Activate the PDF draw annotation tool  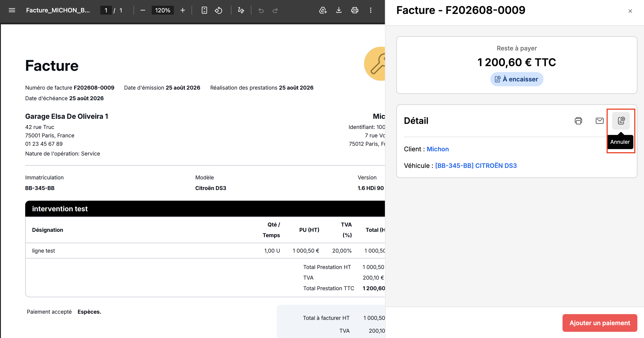pyautogui.click(x=241, y=10)
